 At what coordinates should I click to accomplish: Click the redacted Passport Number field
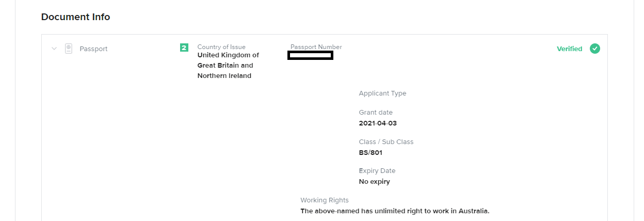click(310, 55)
